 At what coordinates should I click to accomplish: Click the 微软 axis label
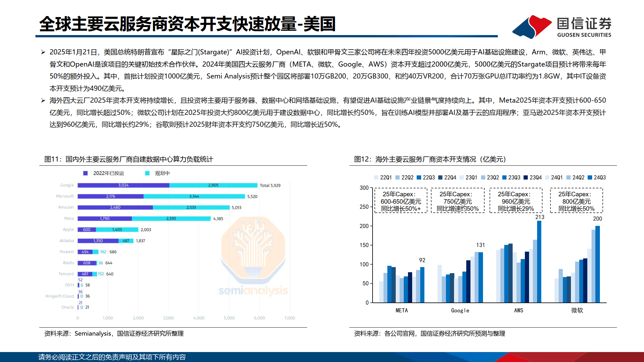pyautogui.click(x=577, y=310)
